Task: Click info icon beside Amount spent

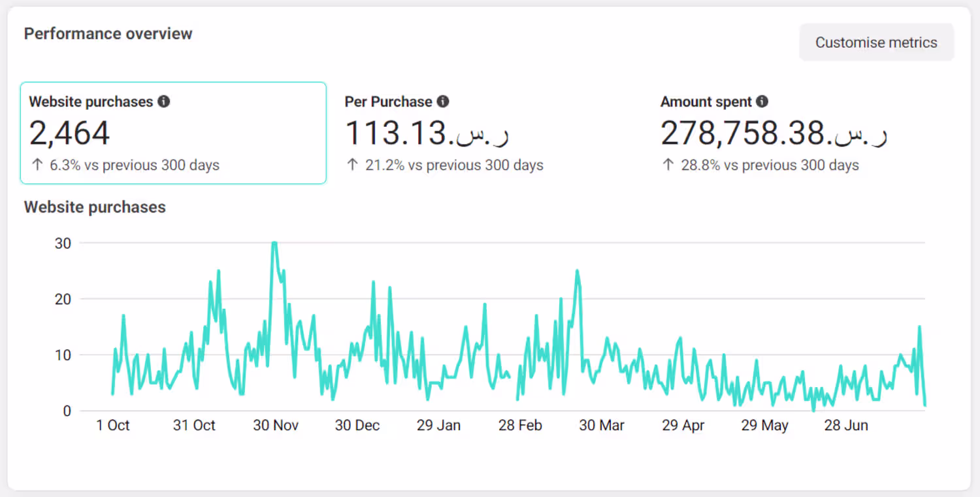Action: (762, 101)
